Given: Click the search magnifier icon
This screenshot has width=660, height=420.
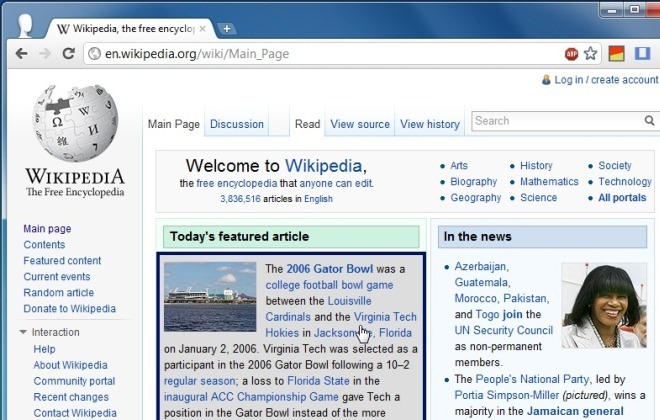Looking at the screenshot, I should point(649,121).
